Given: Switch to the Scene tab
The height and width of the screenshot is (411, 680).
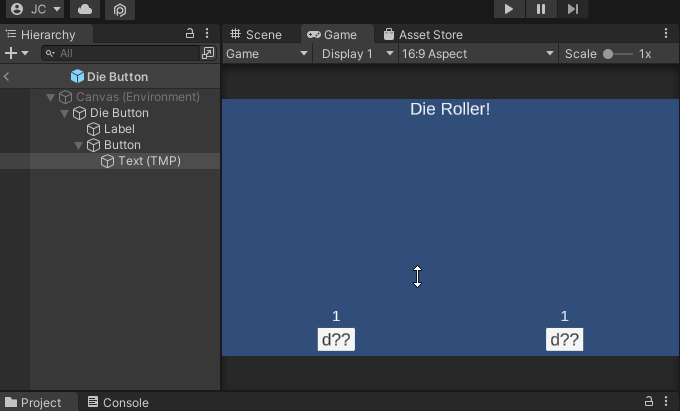Looking at the screenshot, I should tap(256, 34).
